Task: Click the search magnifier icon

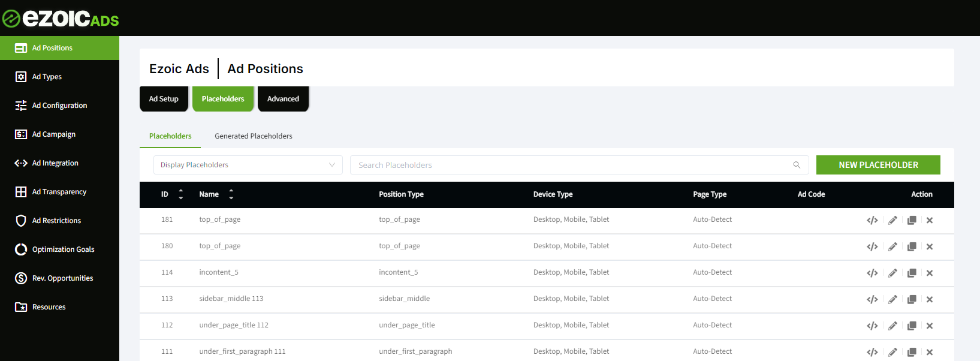Action: 797,165
